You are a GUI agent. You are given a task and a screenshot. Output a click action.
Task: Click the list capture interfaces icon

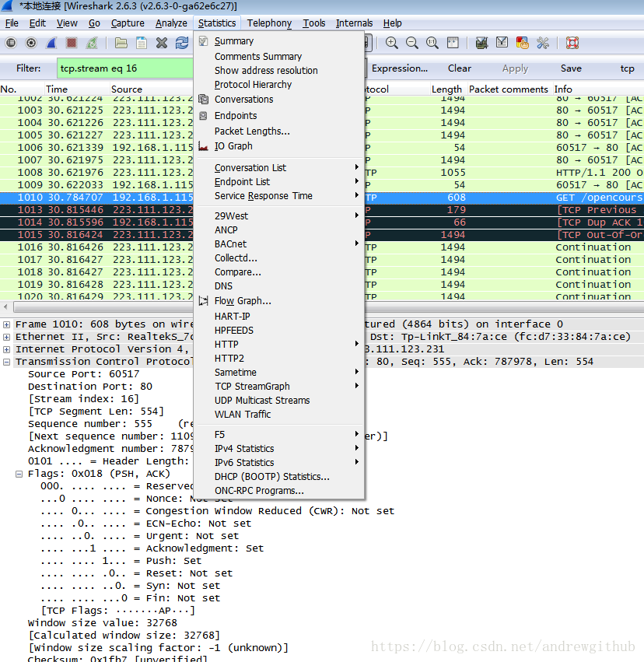[11, 43]
